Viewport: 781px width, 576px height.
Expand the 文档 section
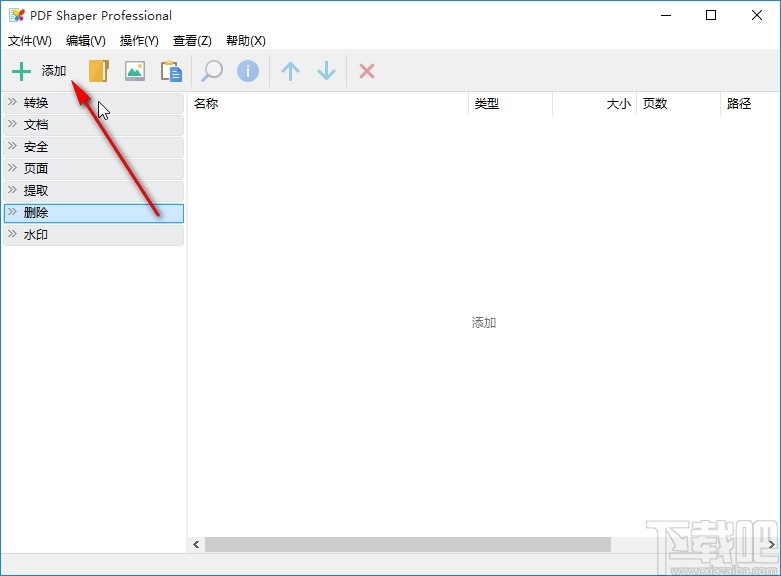pyautogui.click(x=94, y=125)
